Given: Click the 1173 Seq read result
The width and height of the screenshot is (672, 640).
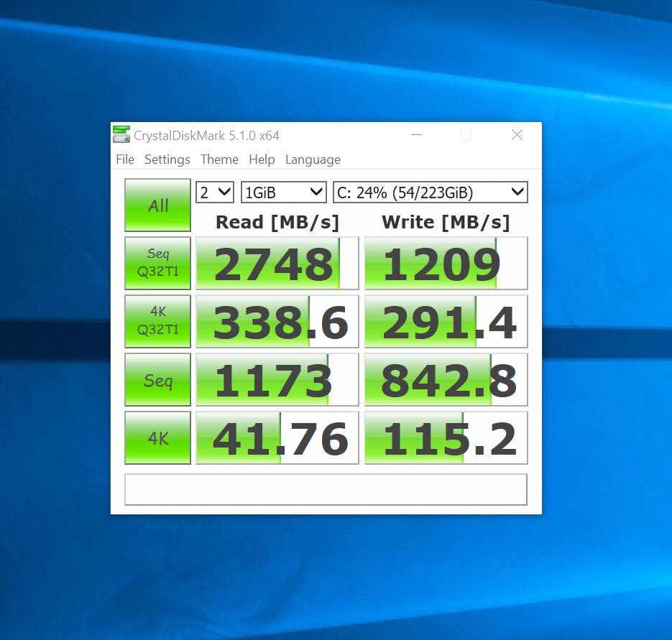Looking at the screenshot, I should [277, 379].
